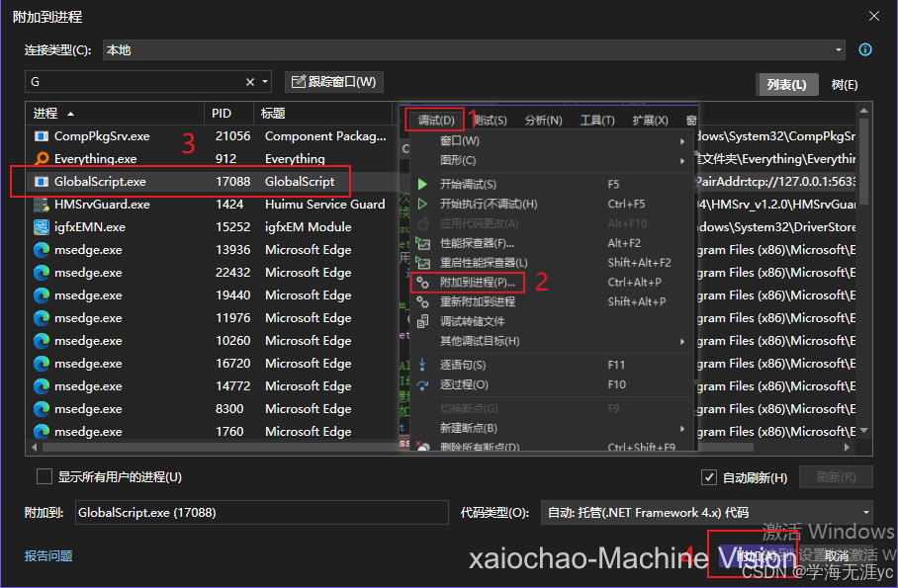Click the Everything.exe magnifier icon
The image size is (898, 588).
42,158
